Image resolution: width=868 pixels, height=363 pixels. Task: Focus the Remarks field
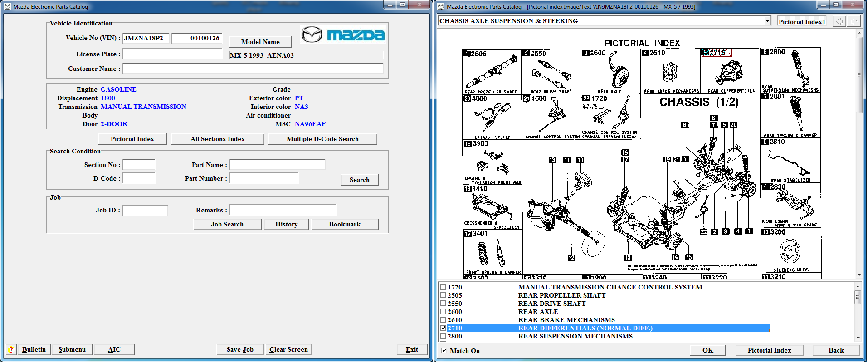(x=283, y=210)
